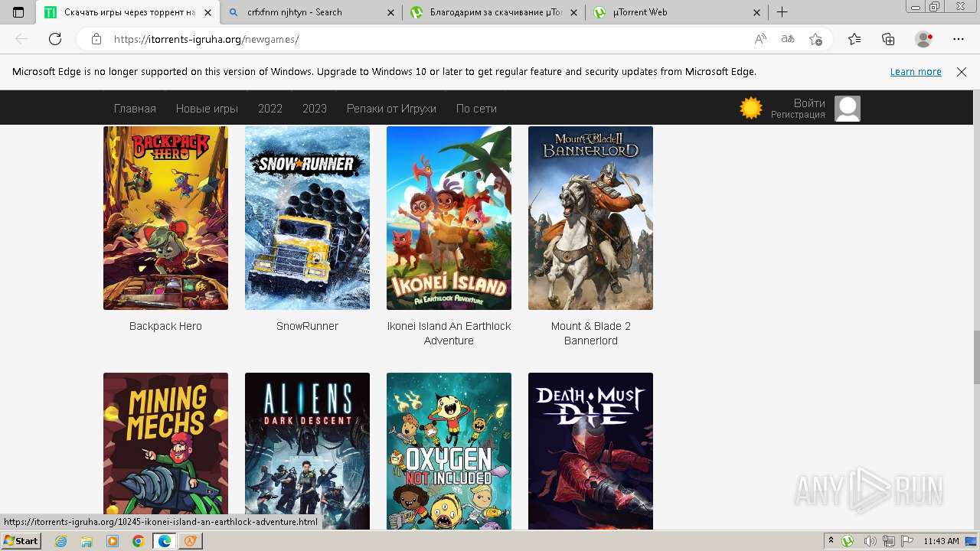The height and width of the screenshot is (551, 980).
Task: Click the translate page icon
Action: coord(788,39)
